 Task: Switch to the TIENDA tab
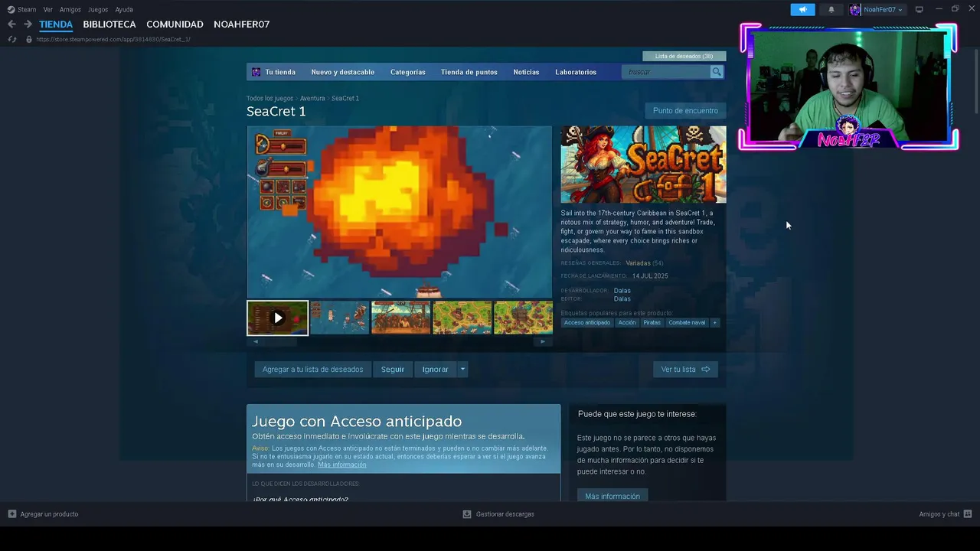56,24
